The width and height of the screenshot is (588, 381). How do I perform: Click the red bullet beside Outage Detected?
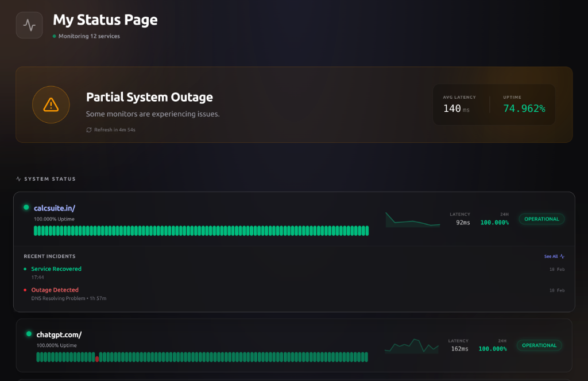25,290
